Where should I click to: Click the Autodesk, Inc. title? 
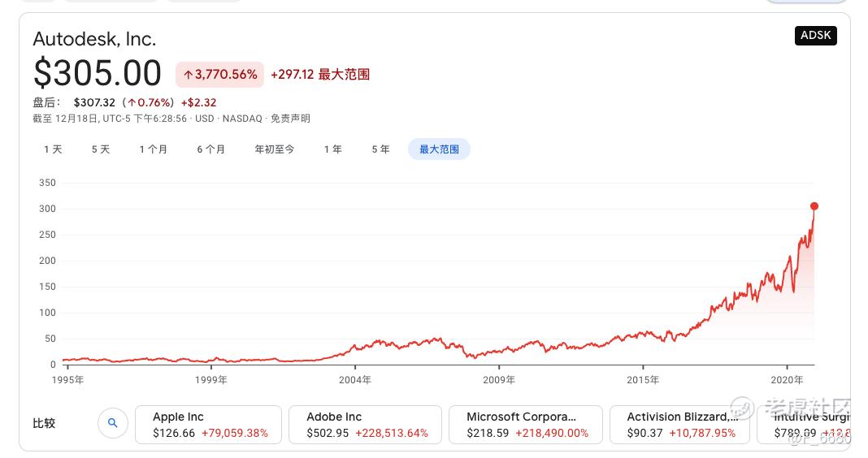(94, 39)
